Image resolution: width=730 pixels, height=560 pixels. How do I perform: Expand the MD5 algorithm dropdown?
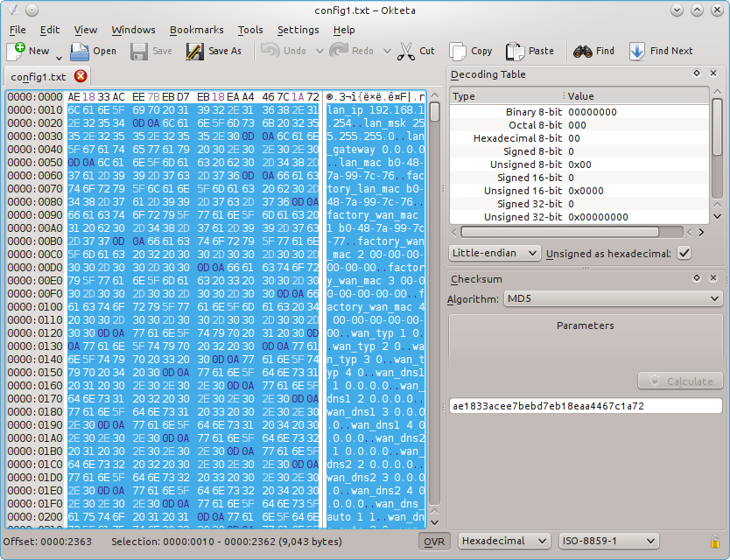pyautogui.click(x=613, y=299)
